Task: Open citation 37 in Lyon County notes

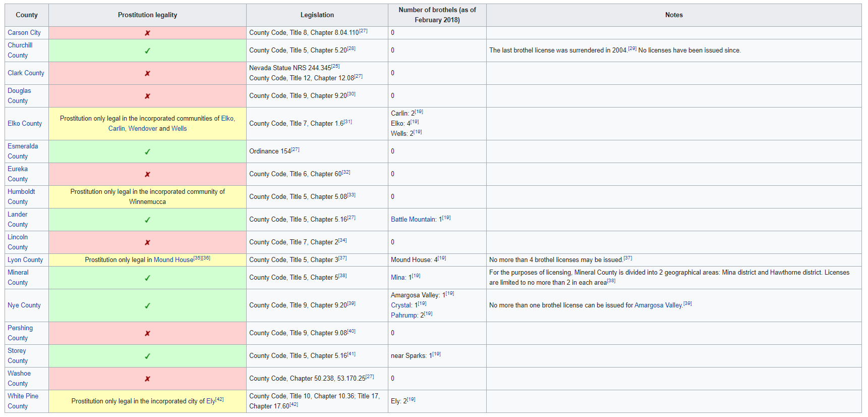Action: (628, 258)
